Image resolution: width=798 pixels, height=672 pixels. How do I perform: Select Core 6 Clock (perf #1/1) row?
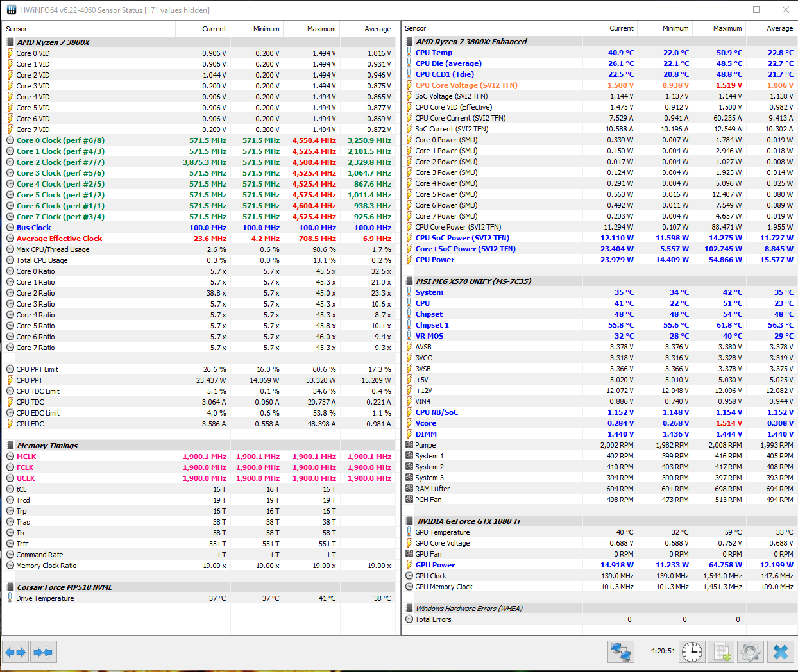point(199,206)
